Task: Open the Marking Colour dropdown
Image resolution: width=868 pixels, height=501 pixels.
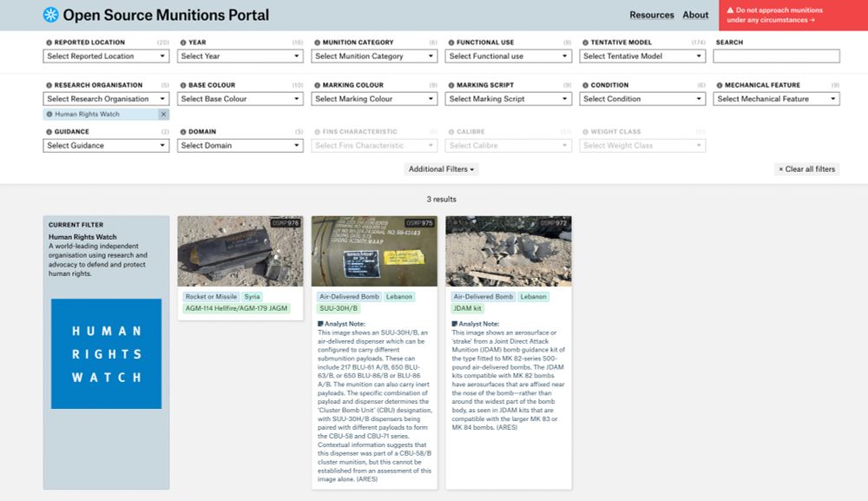Action: pos(374,98)
